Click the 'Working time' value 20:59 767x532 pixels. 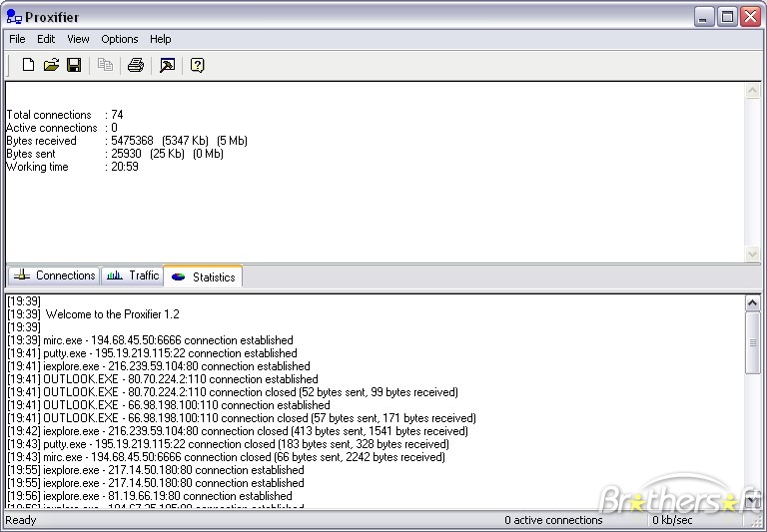[x=125, y=167]
